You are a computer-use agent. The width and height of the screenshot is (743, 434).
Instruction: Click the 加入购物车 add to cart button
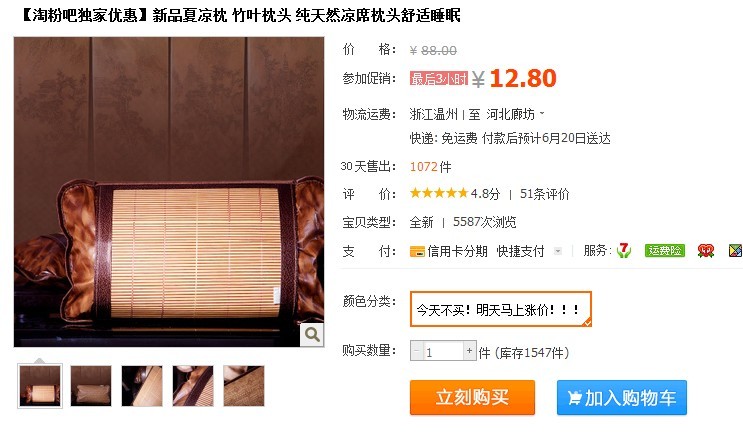[622, 397]
